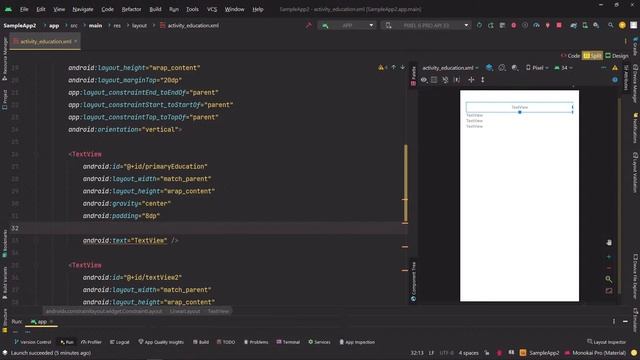Click the Profile speedometer icon in toolbar

[536, 25]
